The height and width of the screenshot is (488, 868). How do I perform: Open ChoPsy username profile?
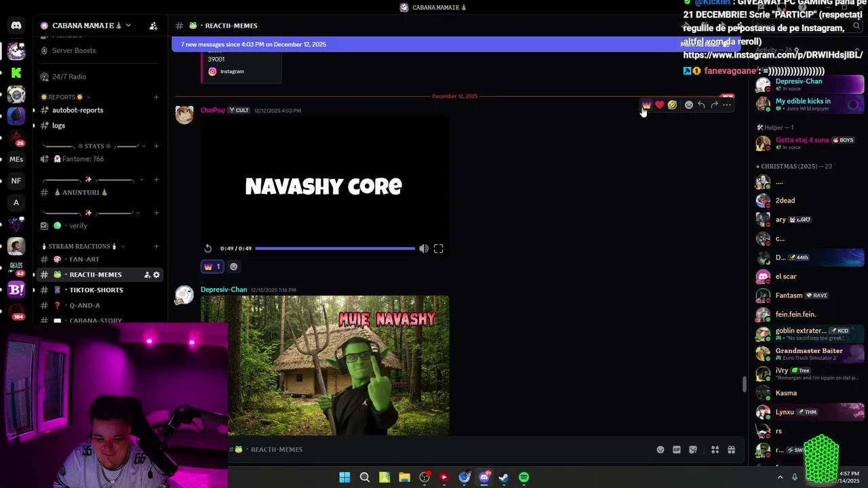[x=212, y=110]
